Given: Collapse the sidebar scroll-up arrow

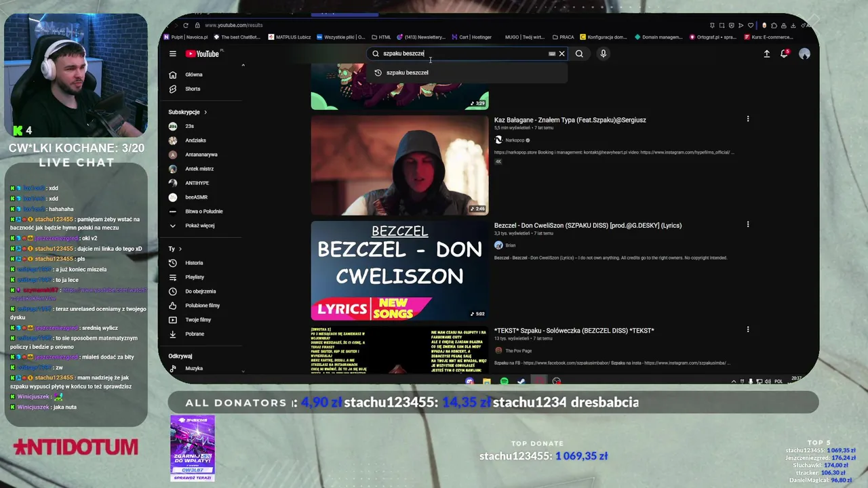Looking at the screenshot, I should 243,65.
